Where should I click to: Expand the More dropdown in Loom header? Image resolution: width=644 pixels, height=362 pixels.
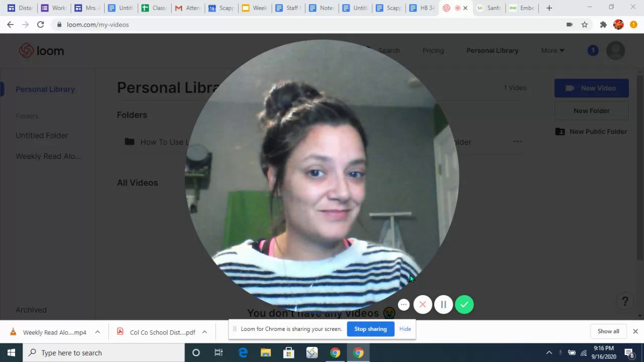tap(552, 50)
